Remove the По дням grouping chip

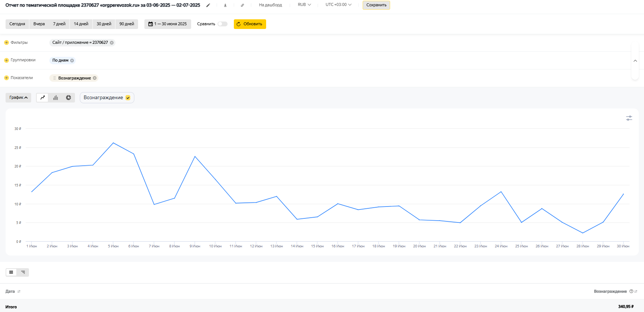point(72,61)
